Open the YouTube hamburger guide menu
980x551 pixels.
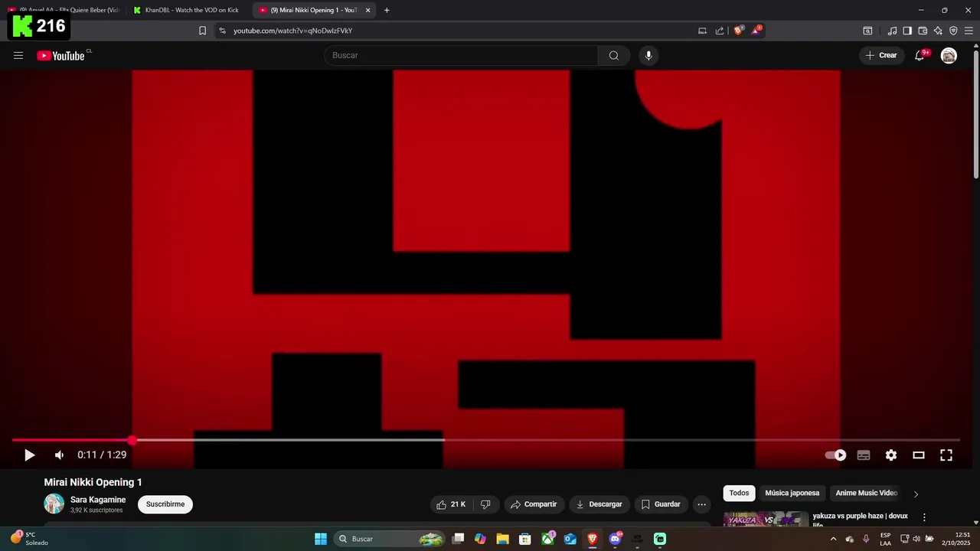[18, 55]
